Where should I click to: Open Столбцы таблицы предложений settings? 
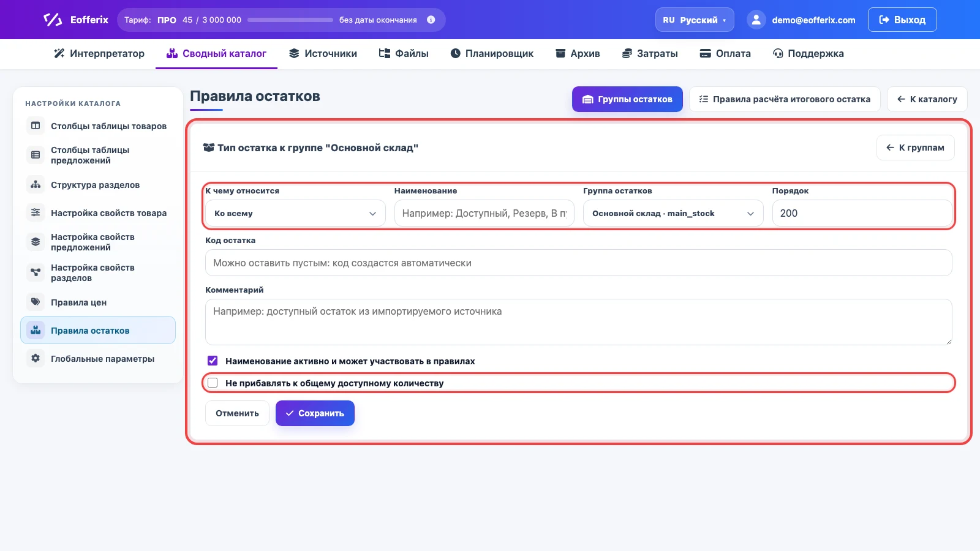(98, 155)
